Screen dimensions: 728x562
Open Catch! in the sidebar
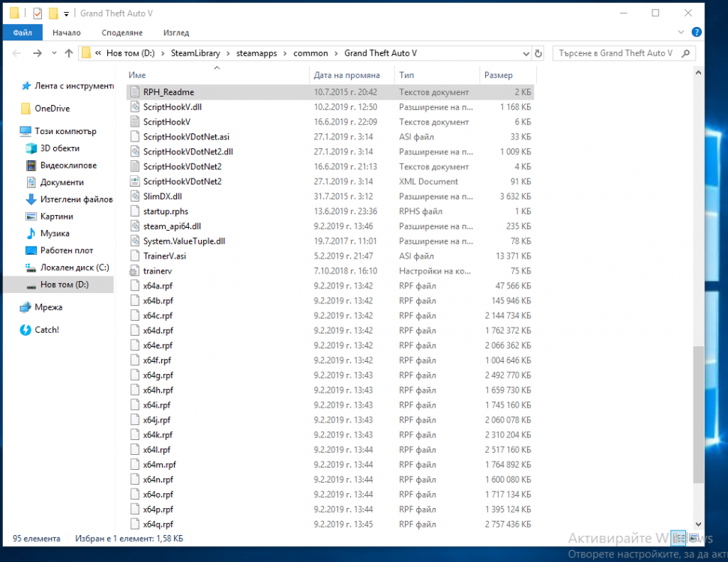point(46,330)
